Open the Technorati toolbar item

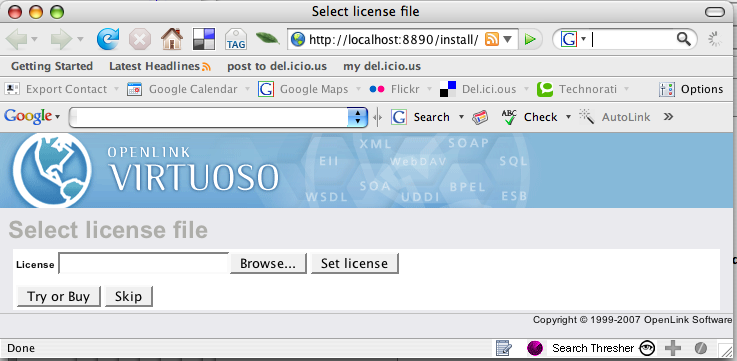click(577, 89)
